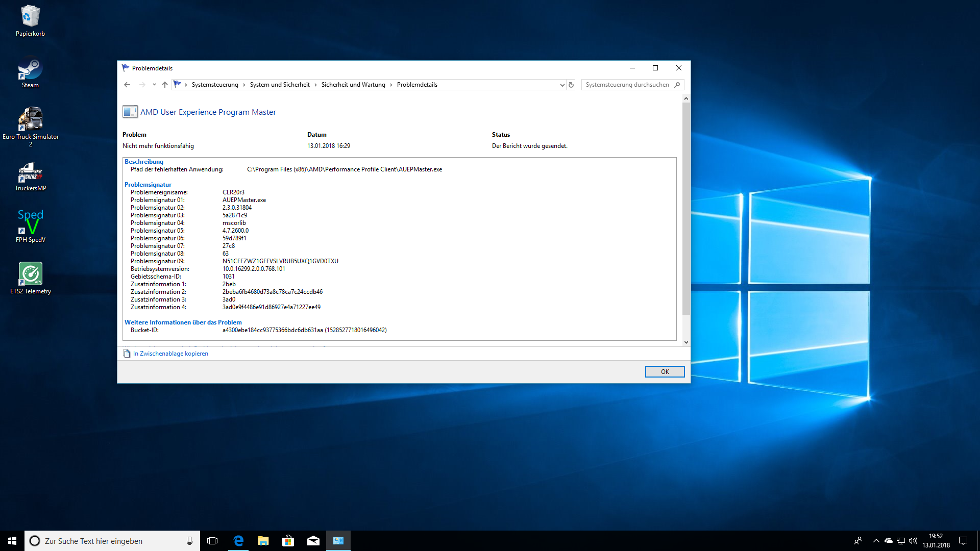Viewport: 980px width, 551px height.
Task: Show hidden system tray icons
Action: [x=876, y=541]
